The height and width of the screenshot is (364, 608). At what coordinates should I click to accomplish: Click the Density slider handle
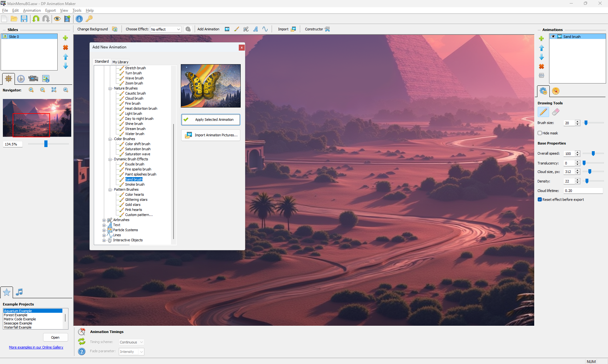[x=587, y=181]
